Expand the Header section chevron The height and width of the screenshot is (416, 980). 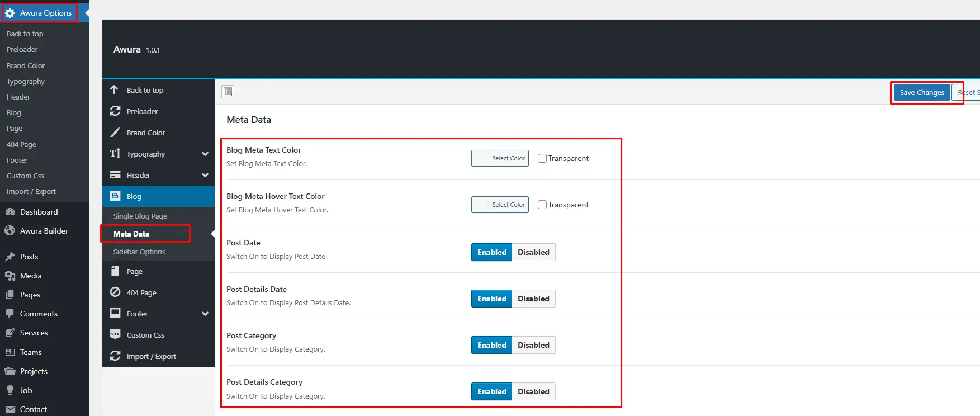(205, 175)
